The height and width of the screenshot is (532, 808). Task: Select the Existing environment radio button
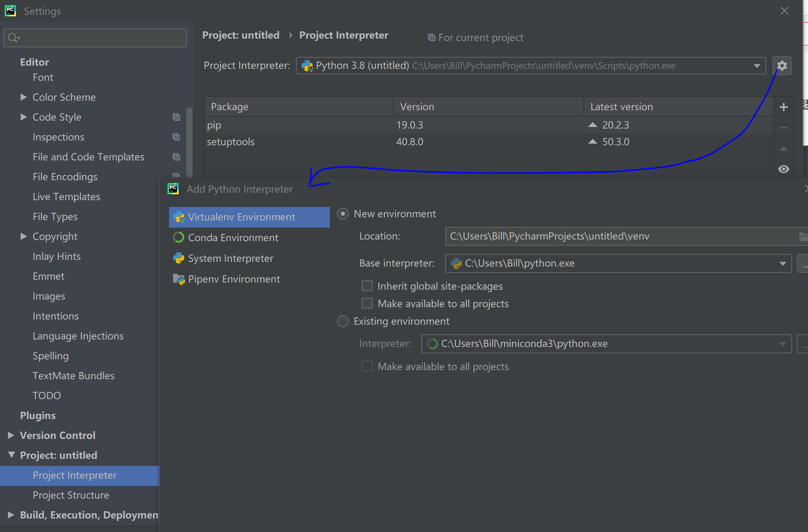(x=343, y=321)
